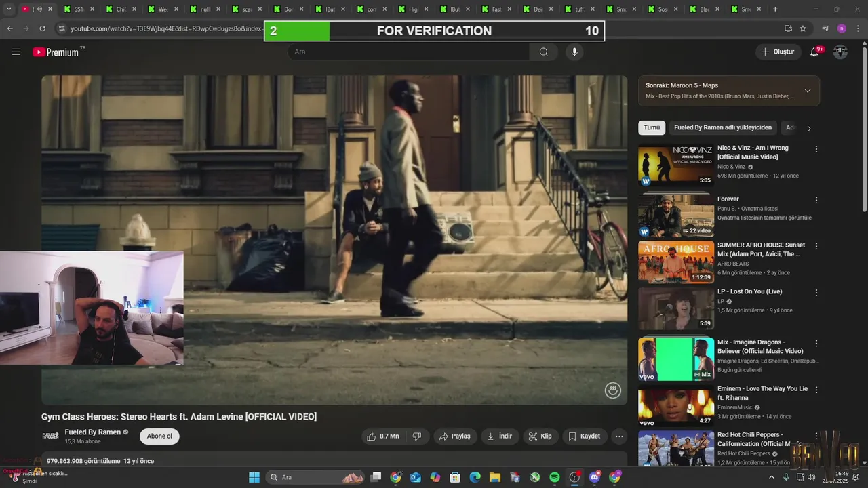
Task: Open Task View from the taskbar
Action: pyautogui.click(x=376, y=477)
